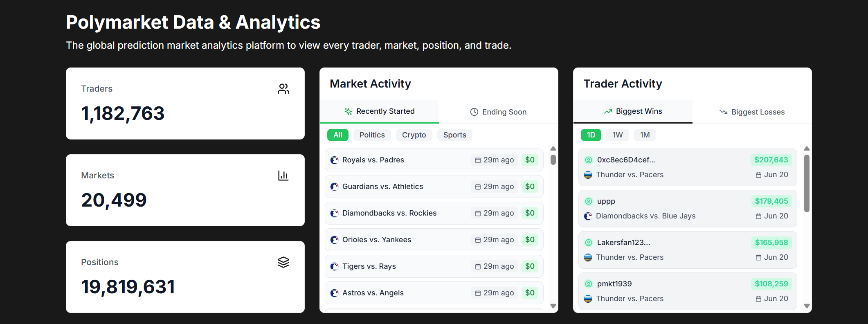Click the avatar icon of trader pmkt1939

tap(589, 284)
